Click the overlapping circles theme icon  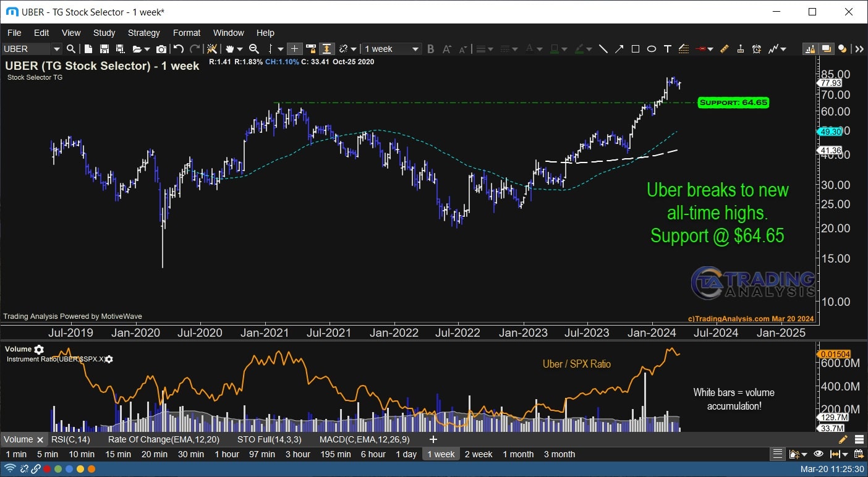pyautogui.click(x=842, y=49)
